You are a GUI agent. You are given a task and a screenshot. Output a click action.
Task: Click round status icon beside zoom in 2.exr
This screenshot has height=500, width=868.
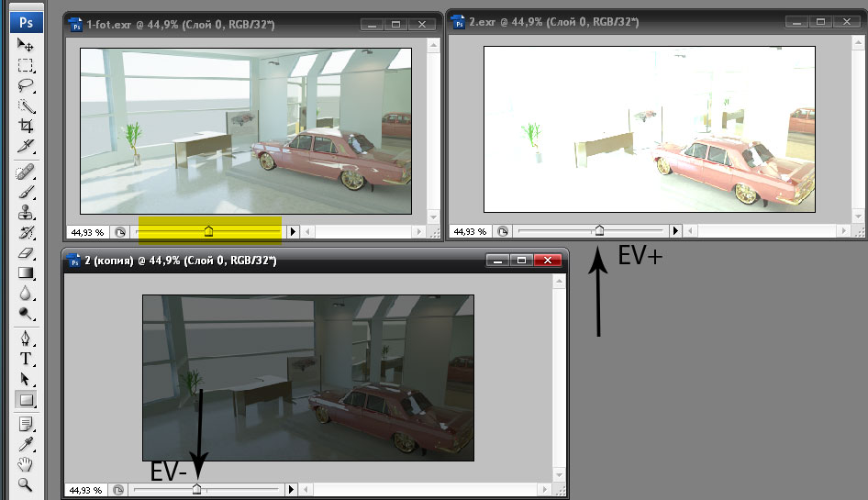(x=503, y=231)
